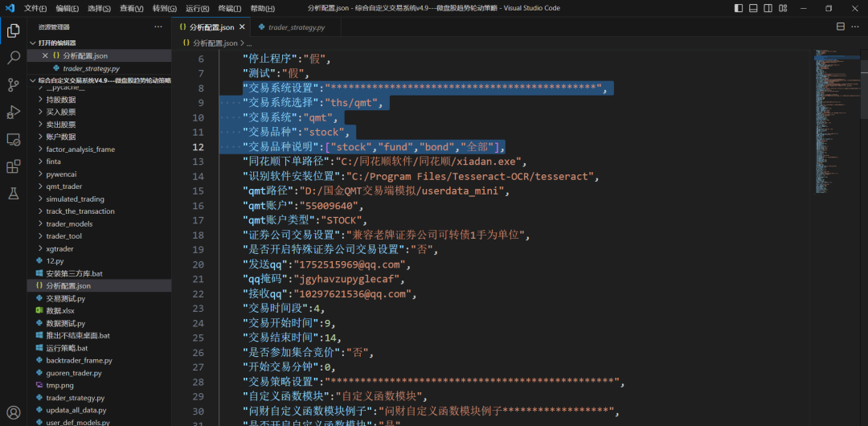Expand the xgtrader folder

pos(59,248)
